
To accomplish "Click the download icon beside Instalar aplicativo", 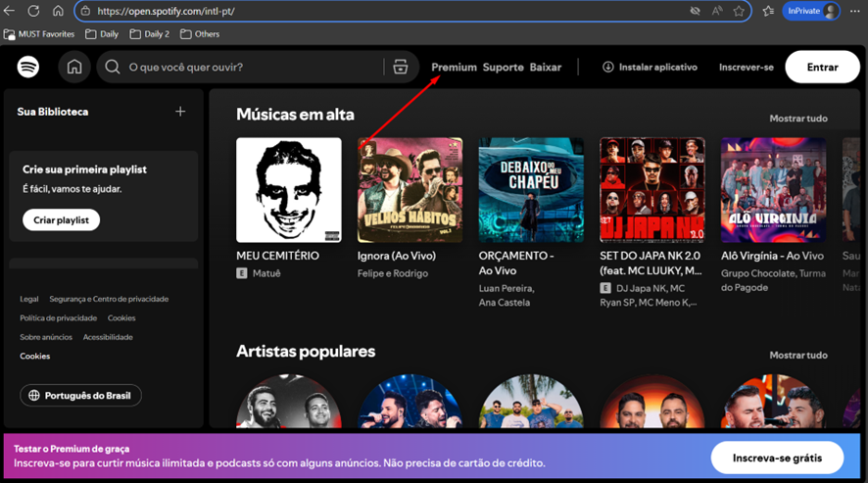I will [607, 67].
